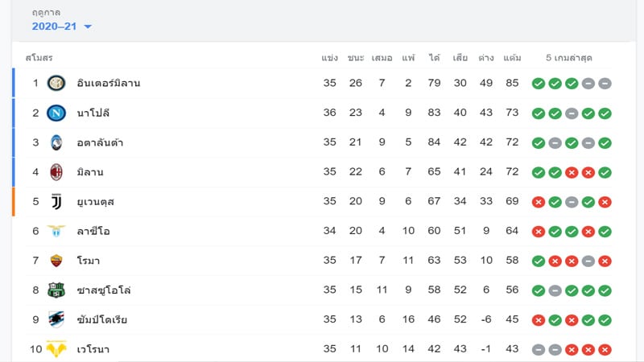The width and height of the screenshot is (644, 362).
Task: Click the สโมสร club column header
Action: click(x=39, y=58)
